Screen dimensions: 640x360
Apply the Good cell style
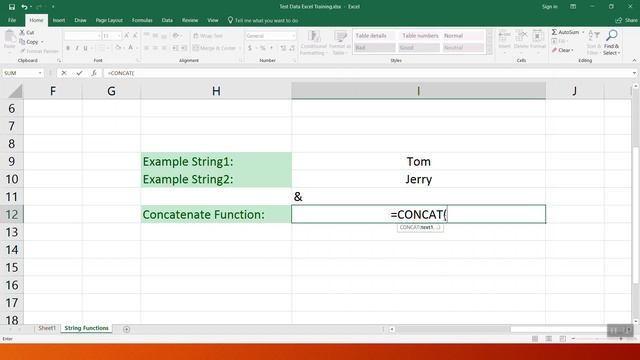click(x=419, y=48)
